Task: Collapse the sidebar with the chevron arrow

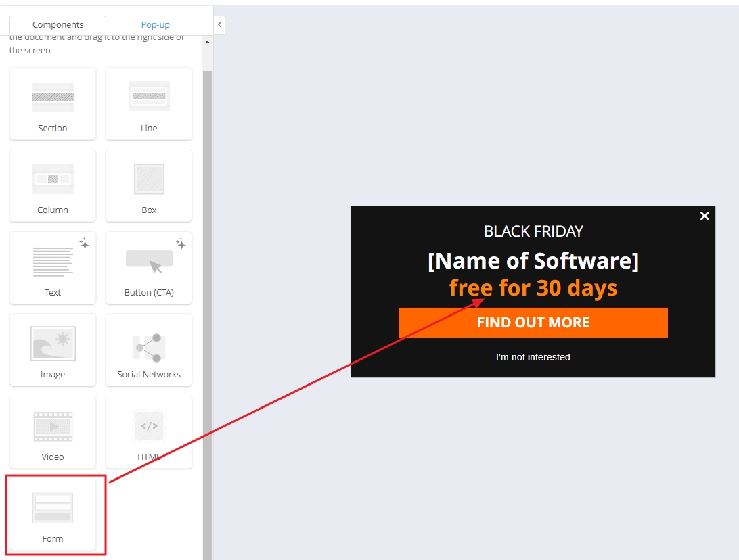Action: tap(219, 24)
